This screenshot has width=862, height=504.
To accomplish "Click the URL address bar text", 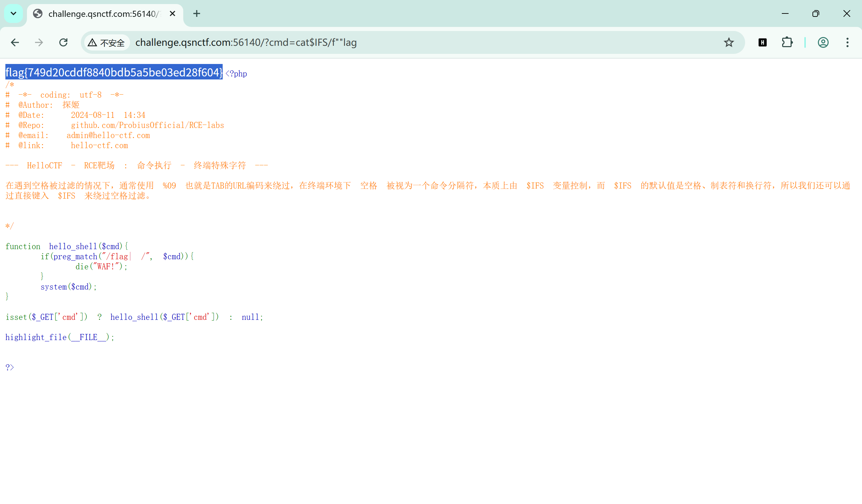I will coord(246,42).
